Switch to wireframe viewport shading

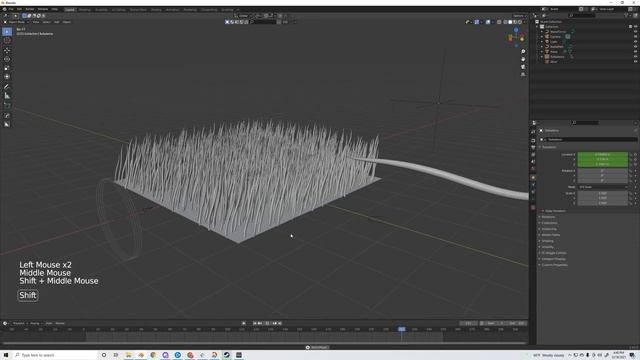tap(505, 22)
